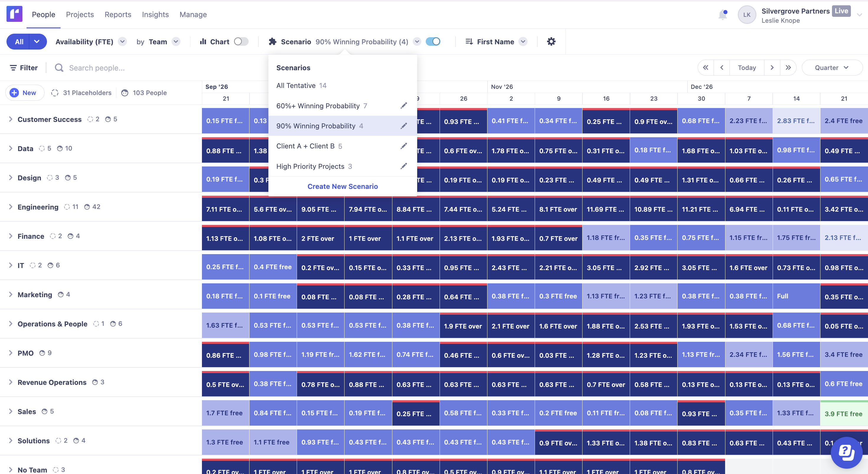Edit the 90% Winning Probability scenario

403,126
